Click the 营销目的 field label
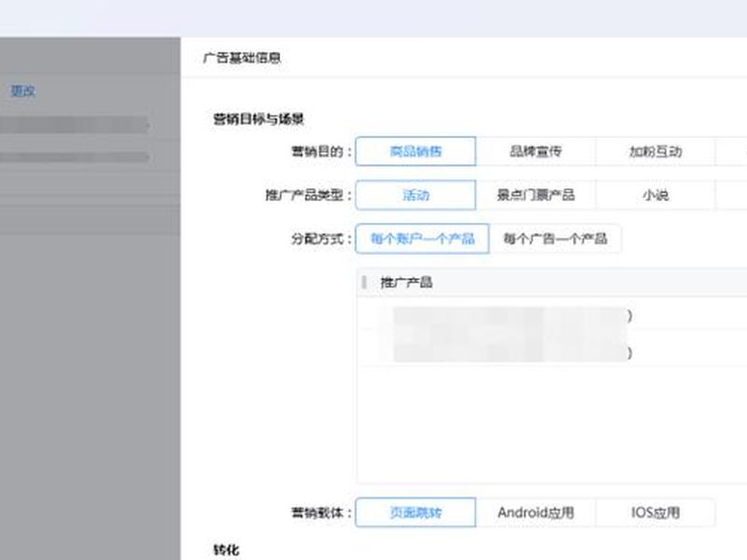Image resolution: width=747 pixels, height=560 pixels. click(321, 152)
